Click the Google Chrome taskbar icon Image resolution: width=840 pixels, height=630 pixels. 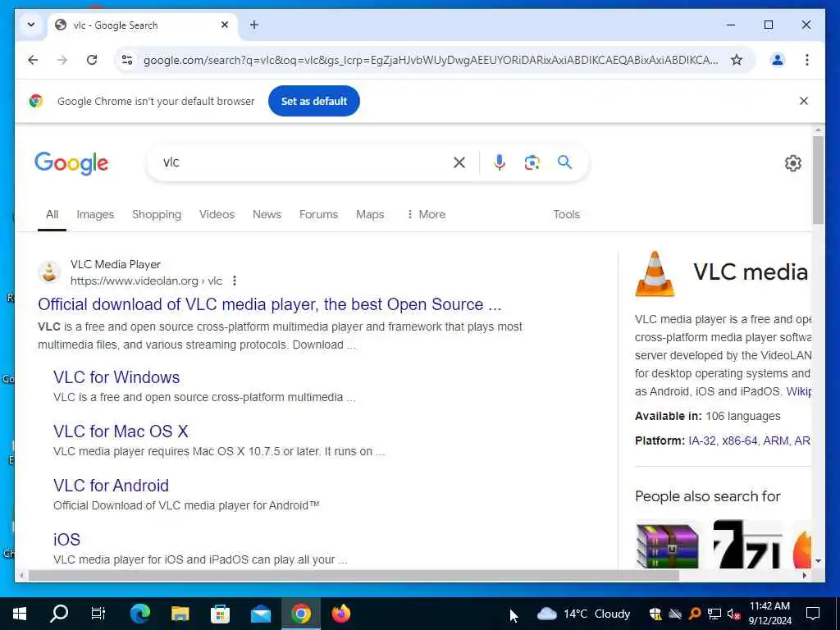tap(301, 614)
